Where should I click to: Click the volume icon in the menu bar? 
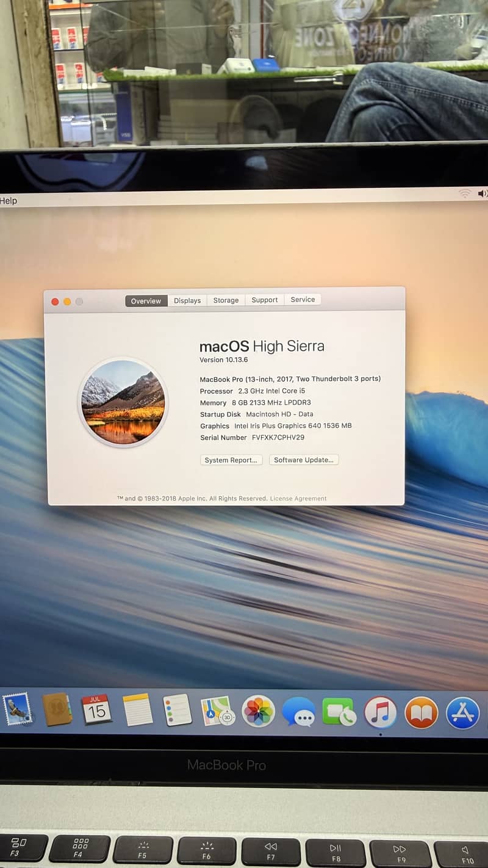click(483, 193)
